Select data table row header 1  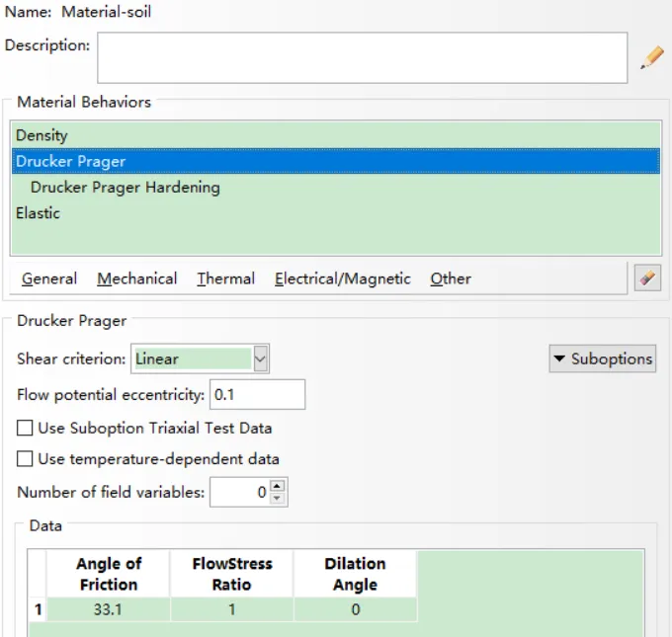click(x=38, y=609)
